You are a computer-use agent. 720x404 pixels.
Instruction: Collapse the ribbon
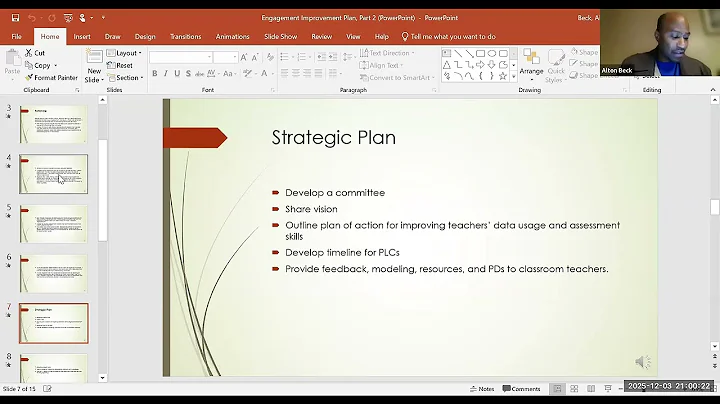pyautogui.click(x=713, y=90)
